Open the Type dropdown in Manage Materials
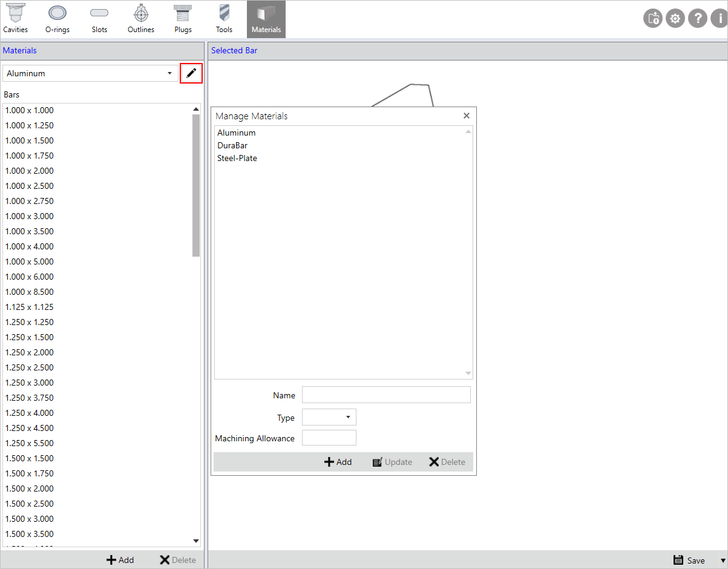Screen dimensions: 728x569 329,417
